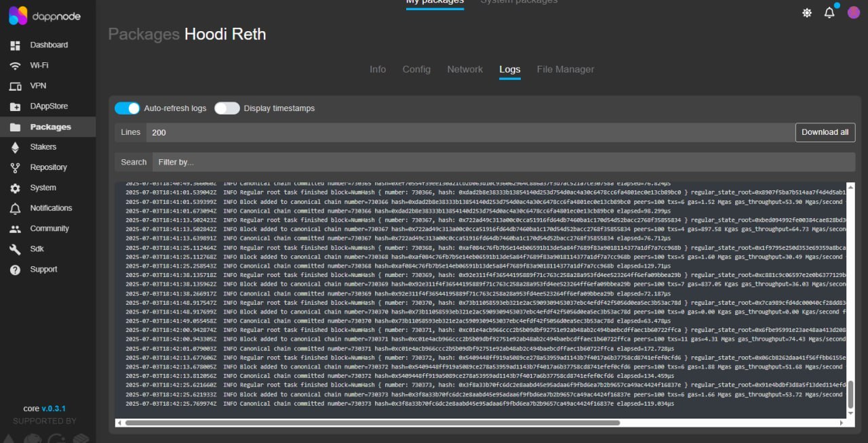The width and height of the screenshot is (868, 443).
Task: Open the Repository page
Action: point(49,167)
